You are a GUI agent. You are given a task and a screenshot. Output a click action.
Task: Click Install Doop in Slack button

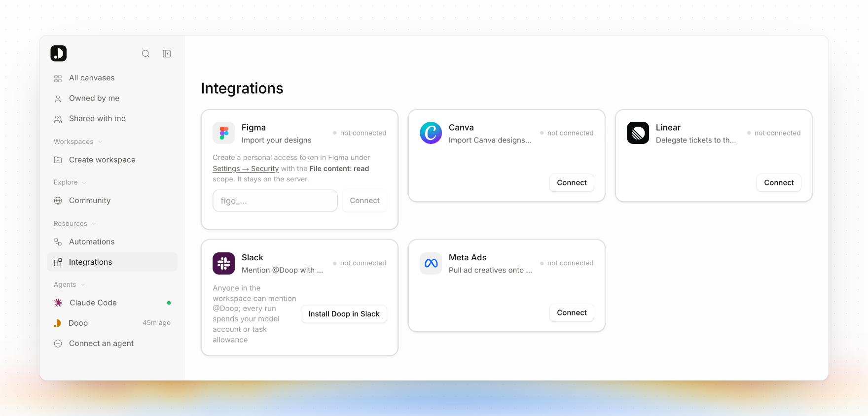[344, 314]
